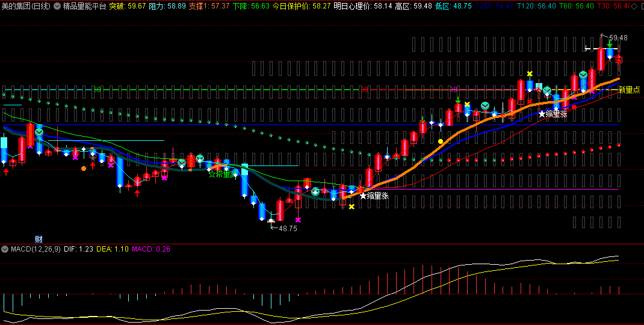Click the DEA: 1.10 readout
644x325 pixels.
113,249
